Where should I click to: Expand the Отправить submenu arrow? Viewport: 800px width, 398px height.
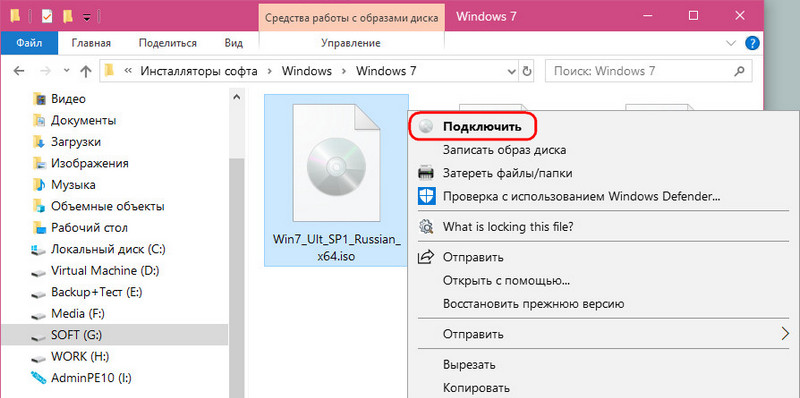click(x=785, y=334)
